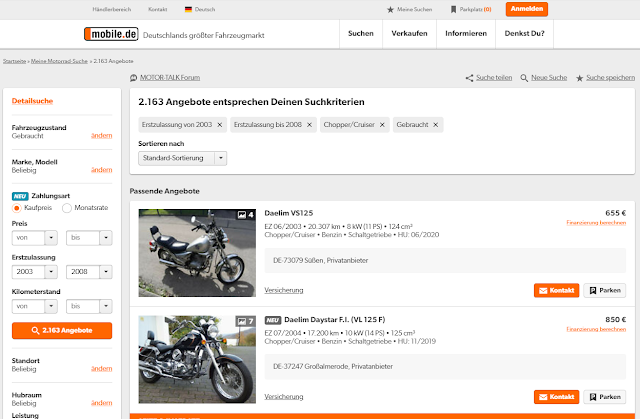Click the Parkplatz bookmark icon
This screenshot has height=419, width=640.
click(x=453, y=9)
